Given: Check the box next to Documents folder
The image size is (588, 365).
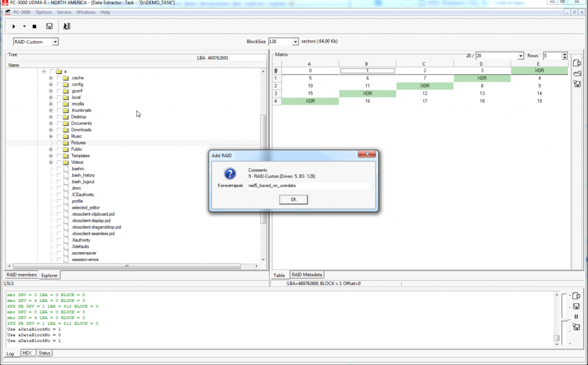Looking at the screenshot, I should pyautogui.click(x=59, y=123).
